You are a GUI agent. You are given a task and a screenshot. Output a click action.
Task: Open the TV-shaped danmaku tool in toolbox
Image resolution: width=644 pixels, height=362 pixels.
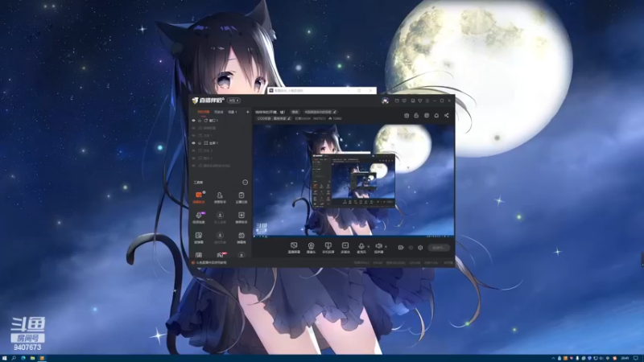(241, 237)
